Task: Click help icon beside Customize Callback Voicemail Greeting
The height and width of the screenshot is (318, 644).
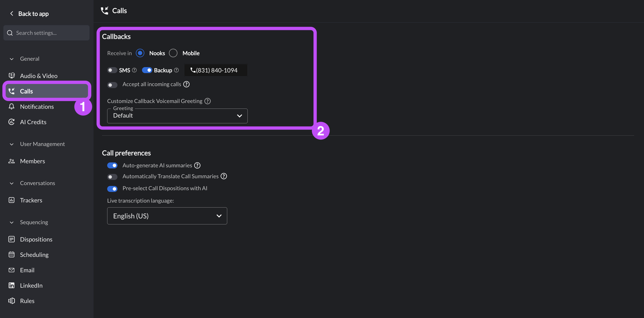Action: click(x=208, y=101)
